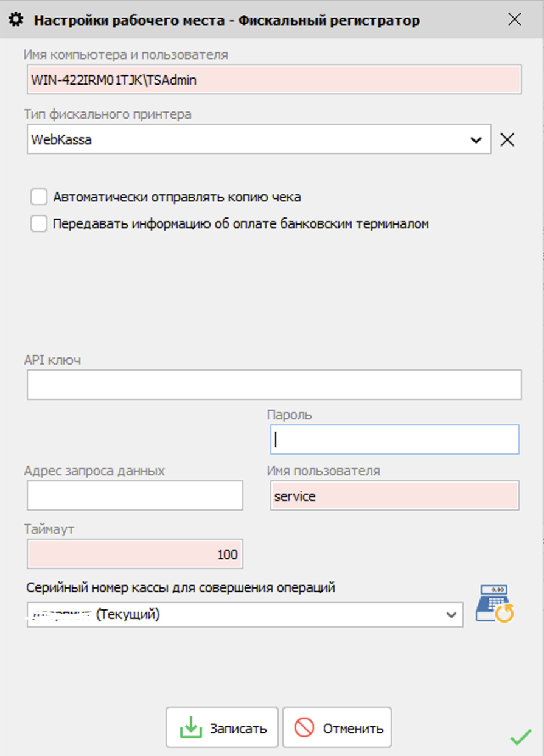Image resolution: width=544 pixels, height=756 pixels.
Task: Refresh cash register list via cash register icon
Action: tap(493, 605)
